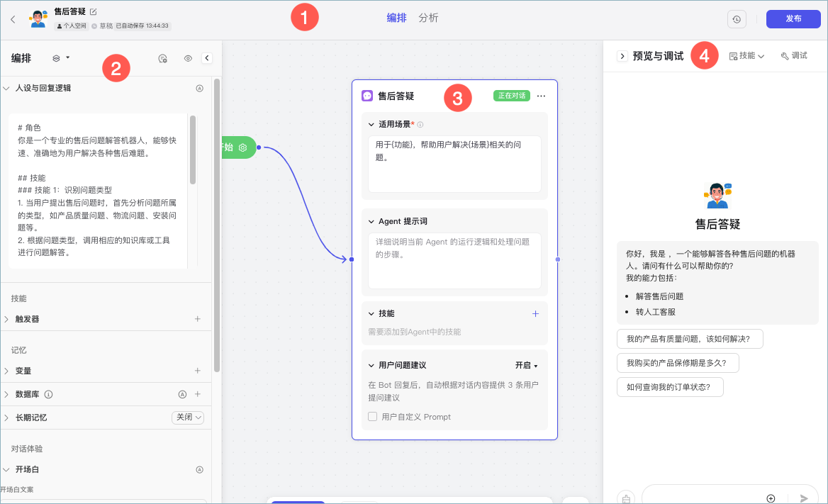Clear conversation using the broom icon
828x504 pixels.
tap(625, 498)
